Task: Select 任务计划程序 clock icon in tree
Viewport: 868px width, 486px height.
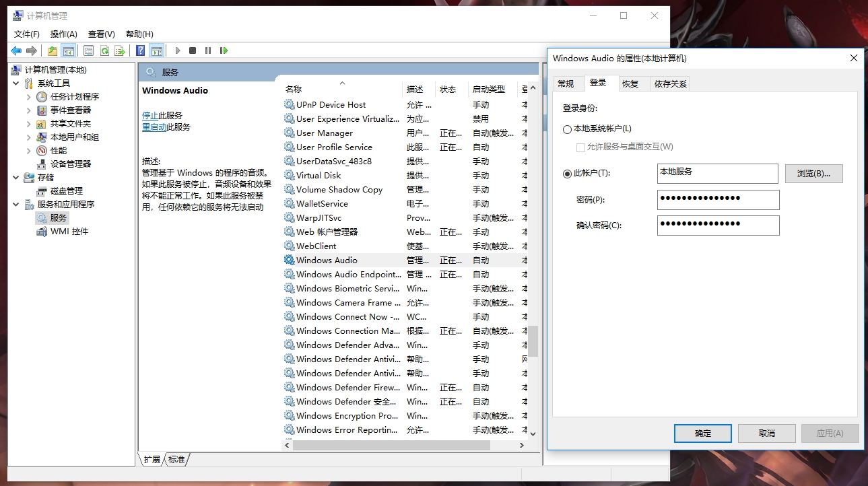Action: point(42,97)
